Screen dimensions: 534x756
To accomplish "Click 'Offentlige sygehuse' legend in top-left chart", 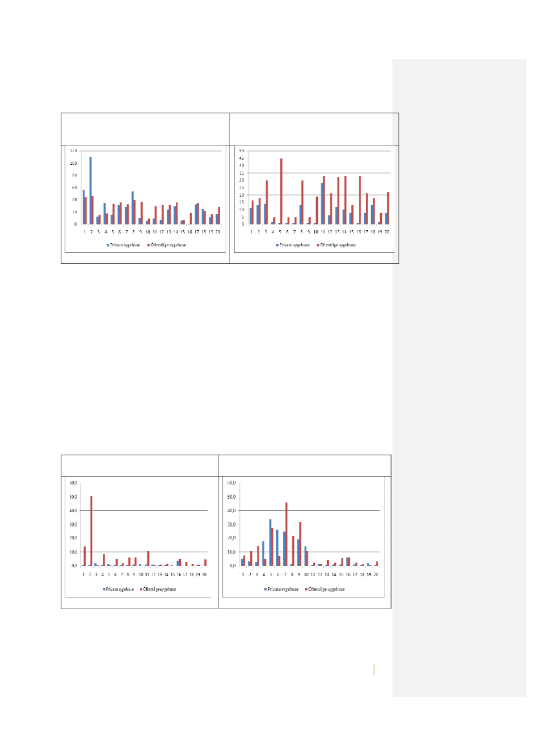I will click(167, 245).
